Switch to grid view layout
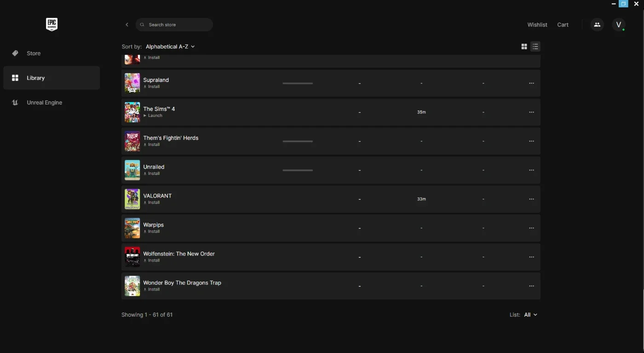 (x=524, y=46)
